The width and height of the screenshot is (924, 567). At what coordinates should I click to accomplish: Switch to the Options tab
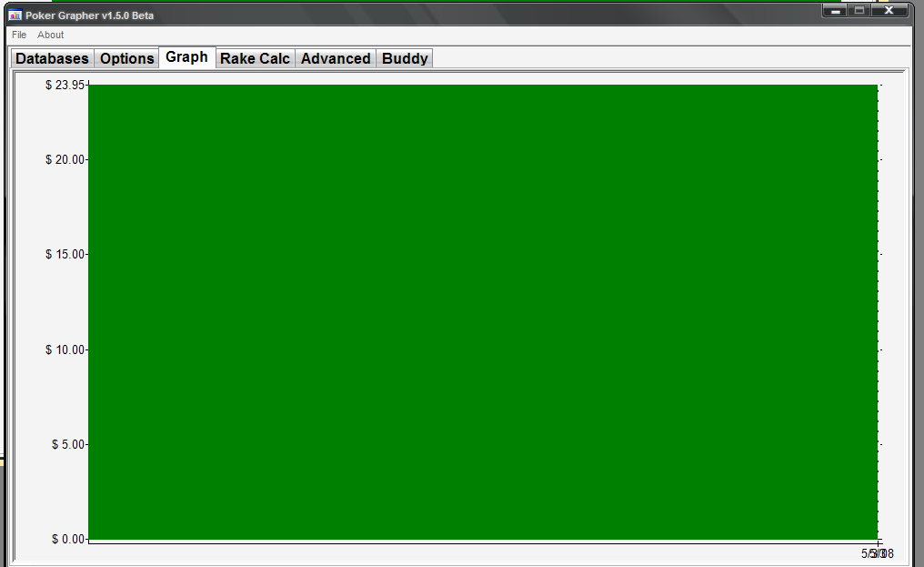[126, 58]
